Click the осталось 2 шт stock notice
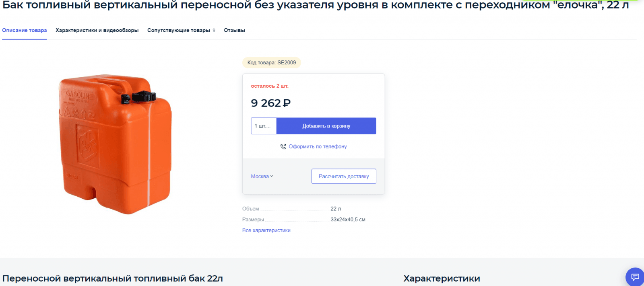 (x=270, y=86)
